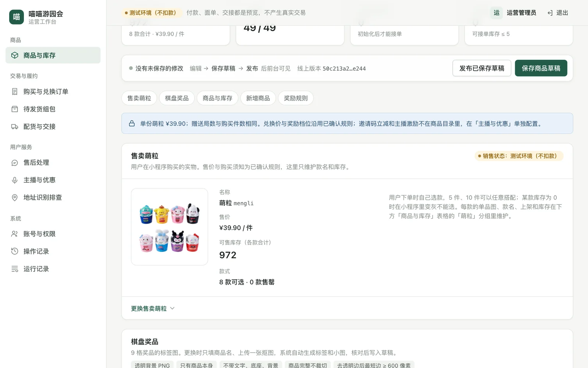Click 保存商品草稿 button
This screenshot has width=588, height=368.
coord(541,68)
